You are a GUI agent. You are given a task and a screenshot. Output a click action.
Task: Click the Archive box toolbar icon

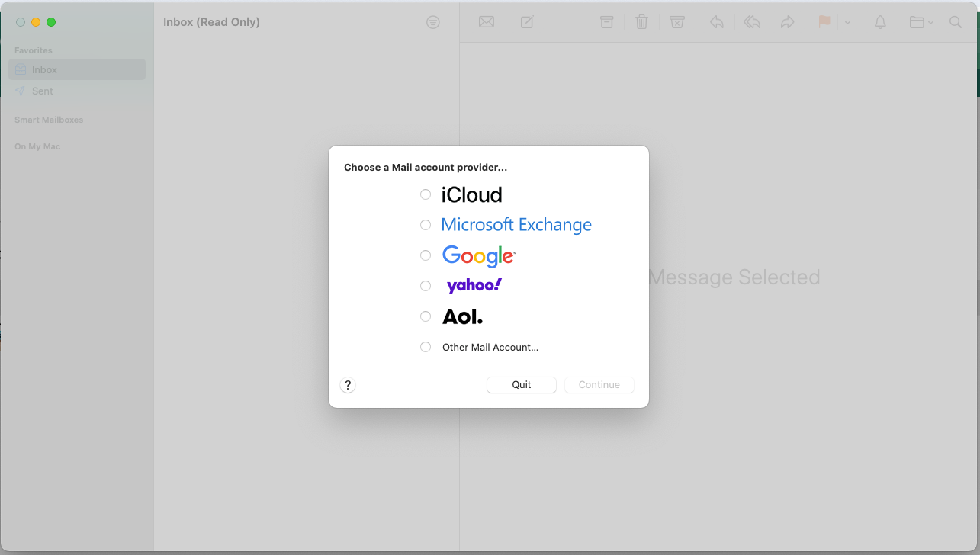[x=606, y=22]
